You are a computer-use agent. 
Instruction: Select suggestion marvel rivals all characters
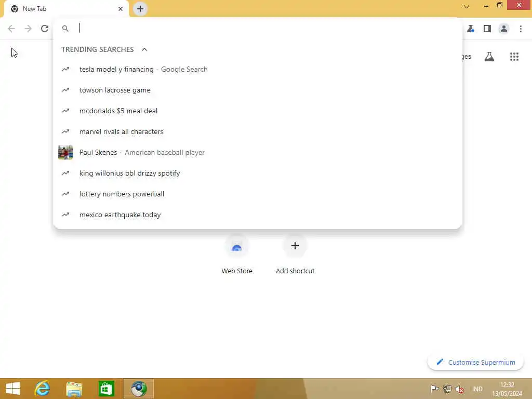[x=258, y=131]
